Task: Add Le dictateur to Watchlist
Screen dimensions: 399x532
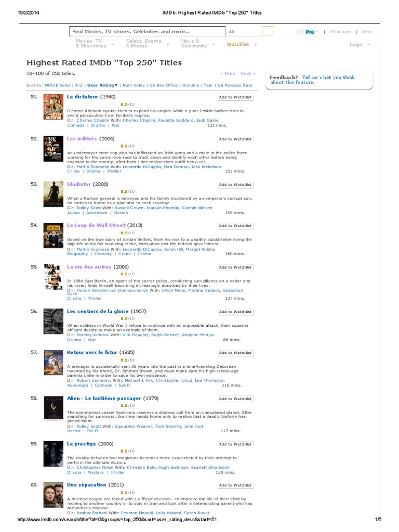Action: click(x=235, y=97)
